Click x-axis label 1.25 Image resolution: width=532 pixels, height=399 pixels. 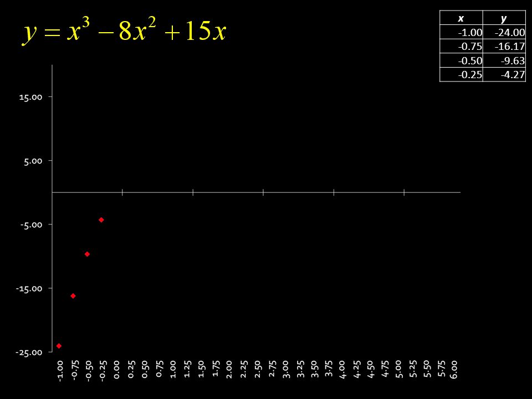(187, 369)
